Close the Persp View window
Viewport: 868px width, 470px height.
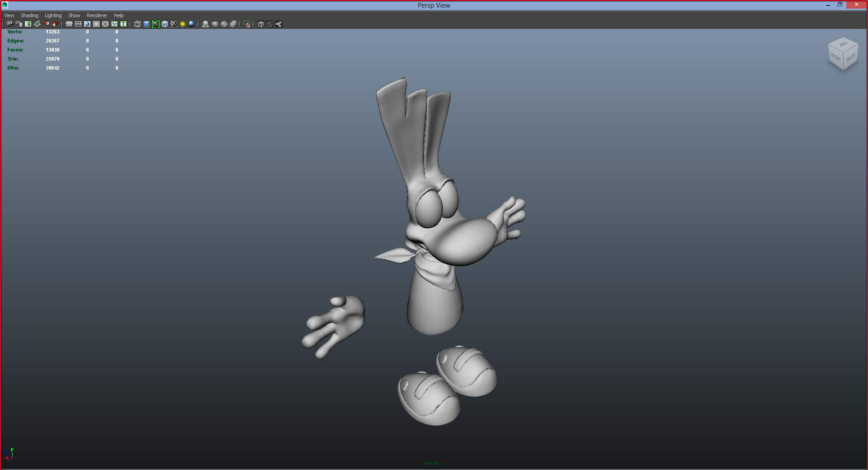(857, 5)
